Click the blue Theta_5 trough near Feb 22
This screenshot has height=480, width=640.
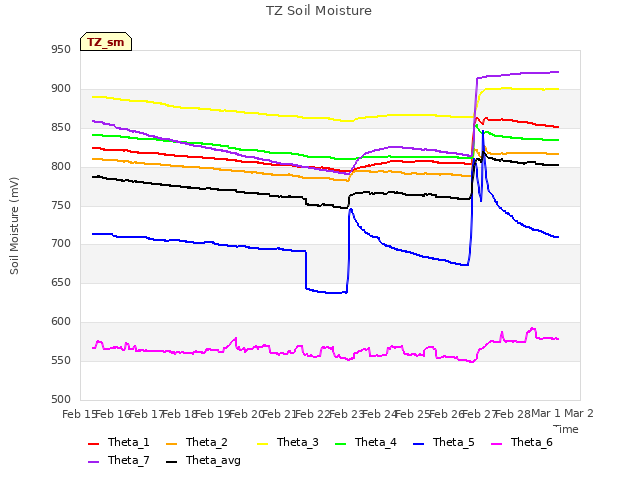(327, 291)
